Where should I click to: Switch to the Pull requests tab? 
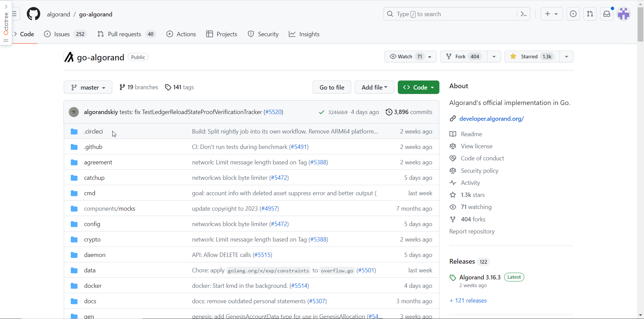tap(126, 34)
